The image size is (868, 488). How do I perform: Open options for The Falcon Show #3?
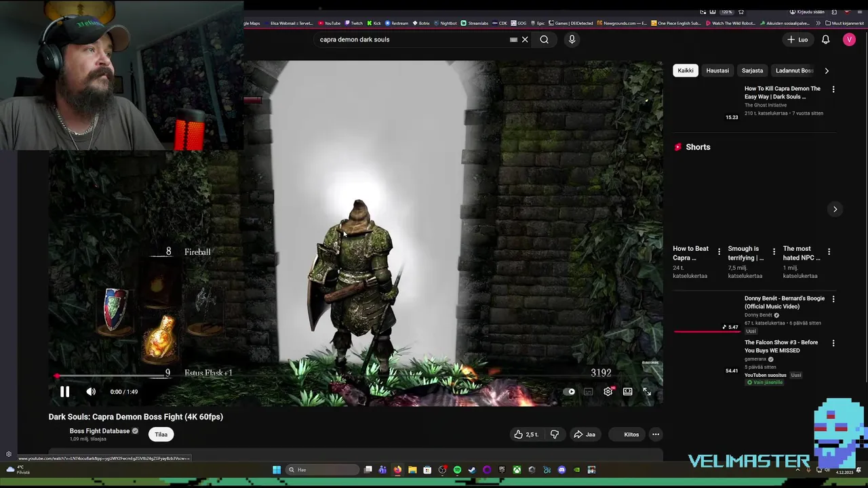coord(833,343)
